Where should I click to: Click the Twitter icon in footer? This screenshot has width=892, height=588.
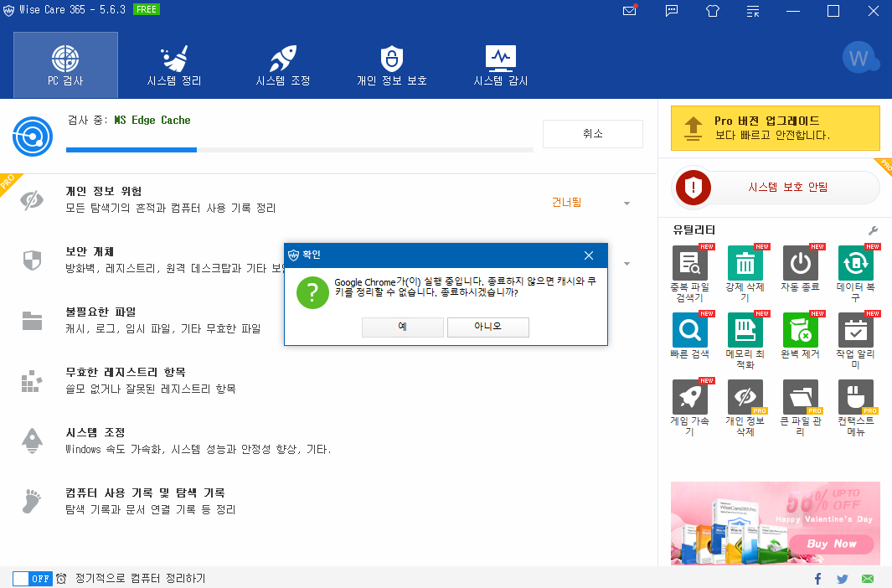coord(843,579)
